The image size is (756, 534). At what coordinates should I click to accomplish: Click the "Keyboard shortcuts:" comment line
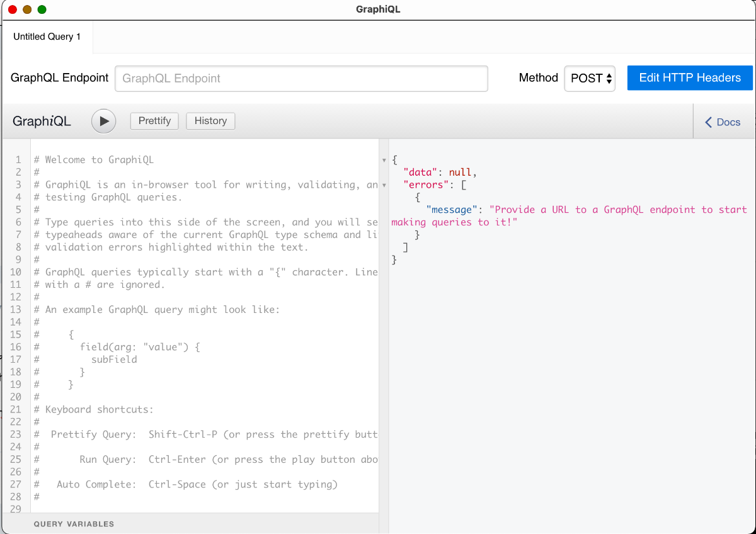pos(94,409)
